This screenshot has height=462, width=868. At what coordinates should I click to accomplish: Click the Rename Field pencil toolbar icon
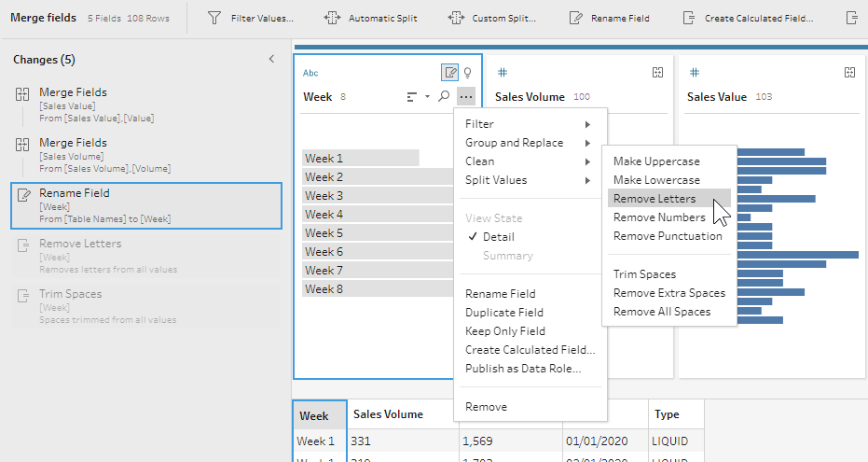(576, 19)
